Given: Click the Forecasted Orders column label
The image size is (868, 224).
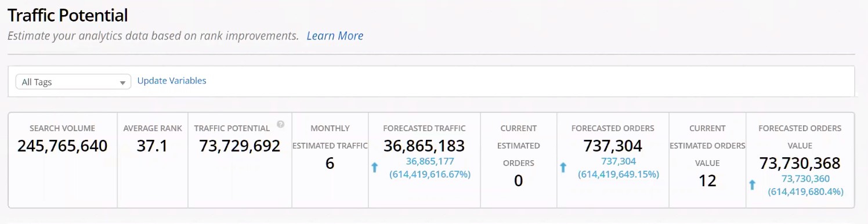Looking at the screenshot, I should pyautogui.click(x=613, y=128).
